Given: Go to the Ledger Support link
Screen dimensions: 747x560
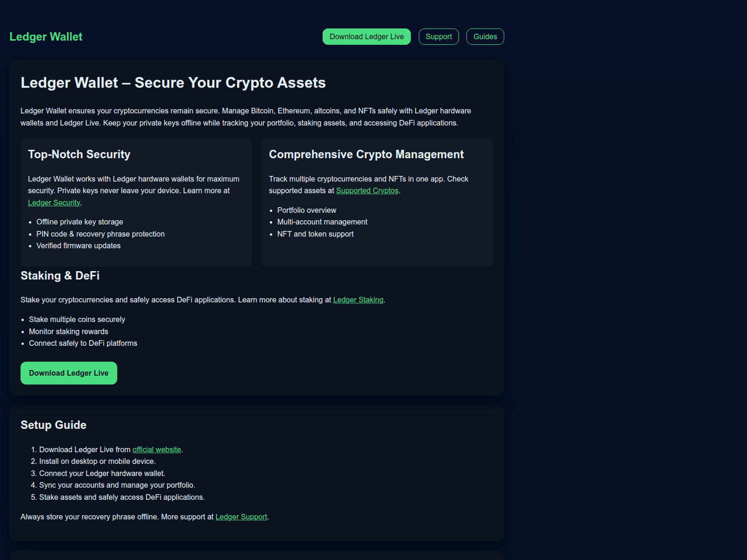Looking at the screenshot, I should coord(241,517).
